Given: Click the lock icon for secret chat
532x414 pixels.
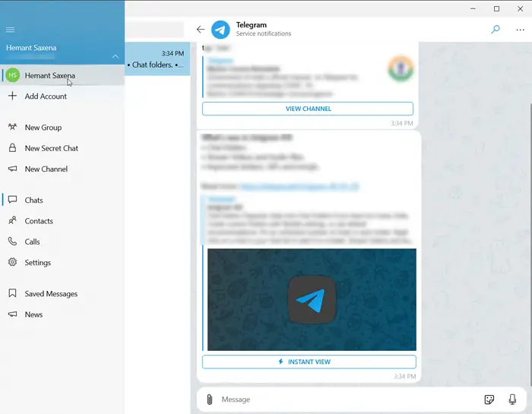Looking at the screenshot, I should tap(12, 148).
